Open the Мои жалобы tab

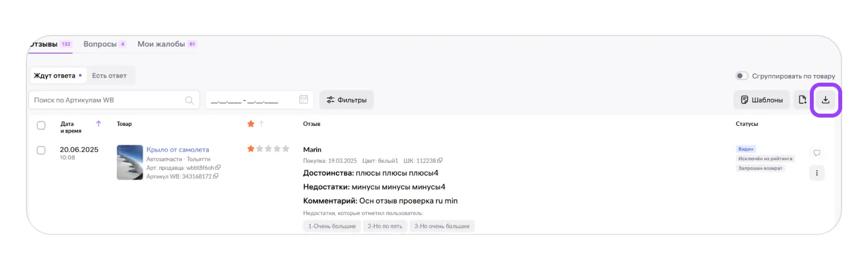pyautogui.click(x=161, y=44)
